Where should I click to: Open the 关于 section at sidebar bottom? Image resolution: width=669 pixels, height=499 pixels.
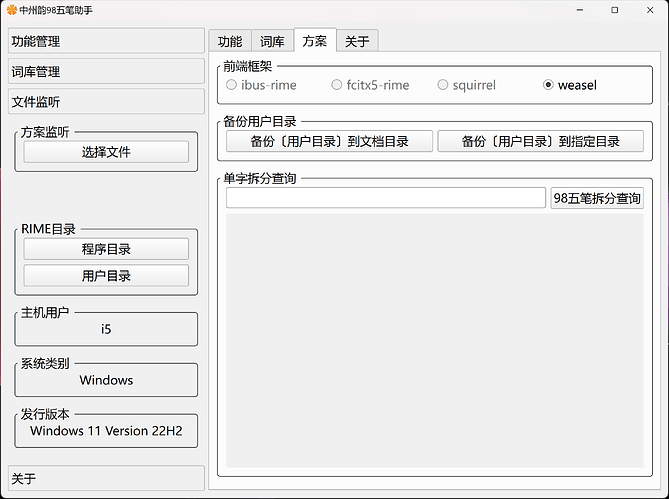click(x=106, y=478)
